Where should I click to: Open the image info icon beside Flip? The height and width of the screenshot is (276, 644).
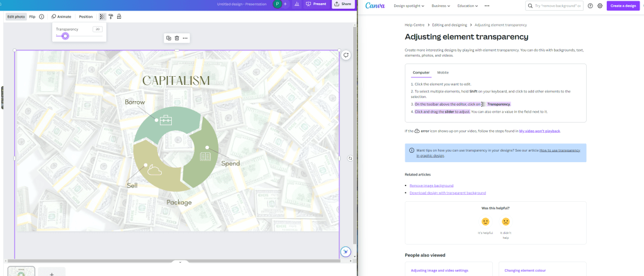click(x=42, y=17)
